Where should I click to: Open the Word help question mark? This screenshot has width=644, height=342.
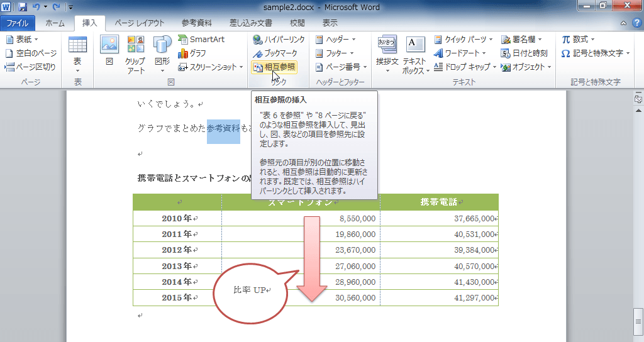(637, 23)
